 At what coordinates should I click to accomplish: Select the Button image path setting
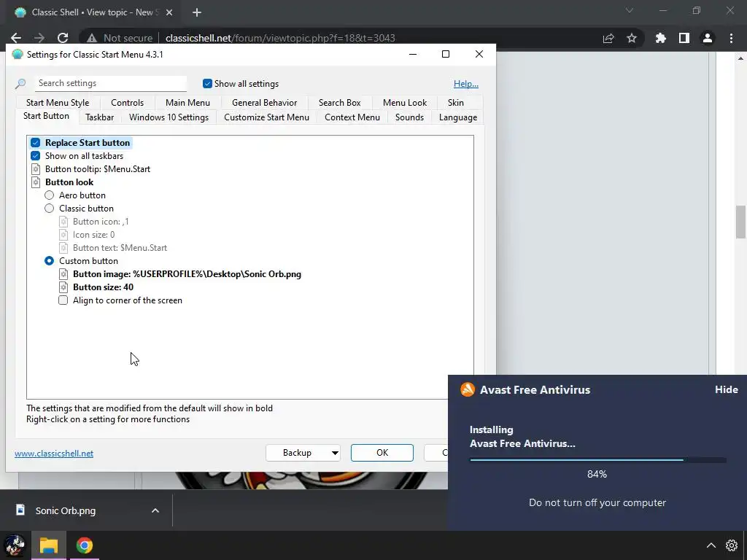pyautogui.click(x=187, y=274)
